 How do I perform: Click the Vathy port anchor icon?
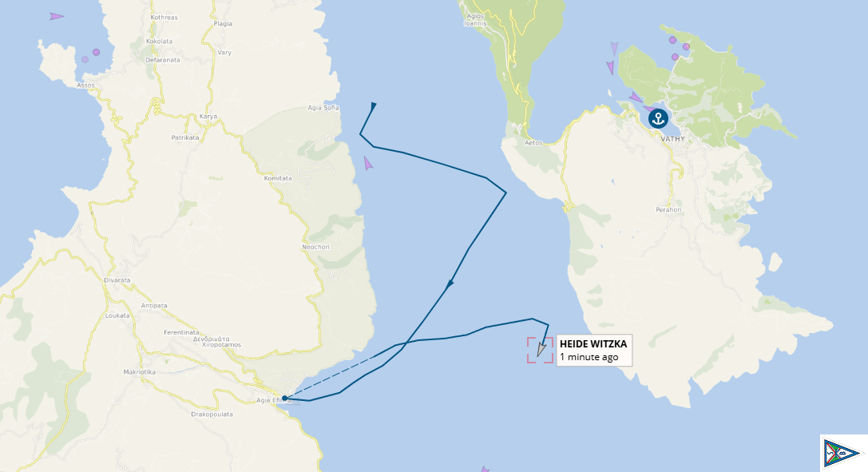658,118
